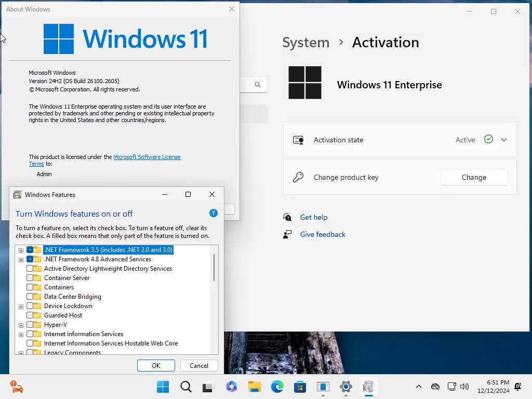Open volume speaker tray icon
Viewport: 532px width, 399px height.
464,387
